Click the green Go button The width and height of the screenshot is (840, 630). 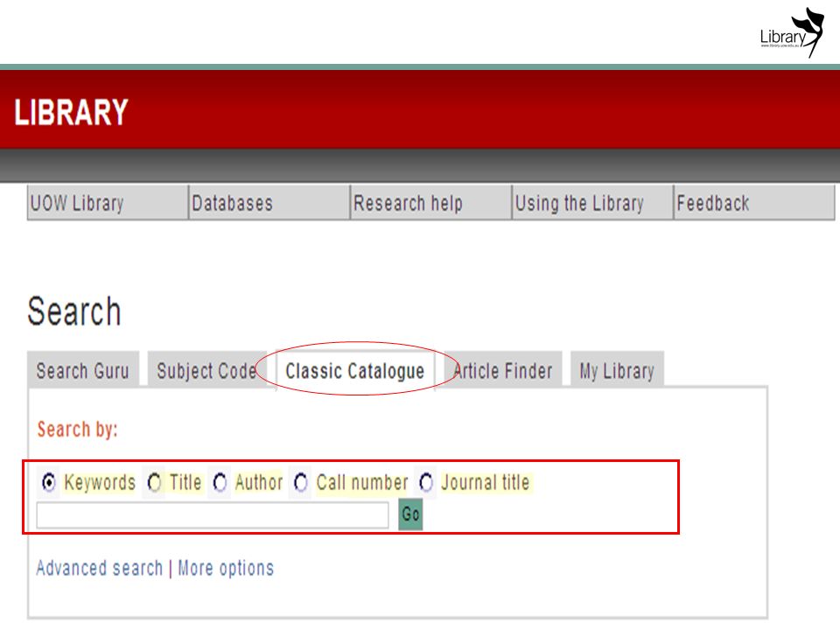410,514
